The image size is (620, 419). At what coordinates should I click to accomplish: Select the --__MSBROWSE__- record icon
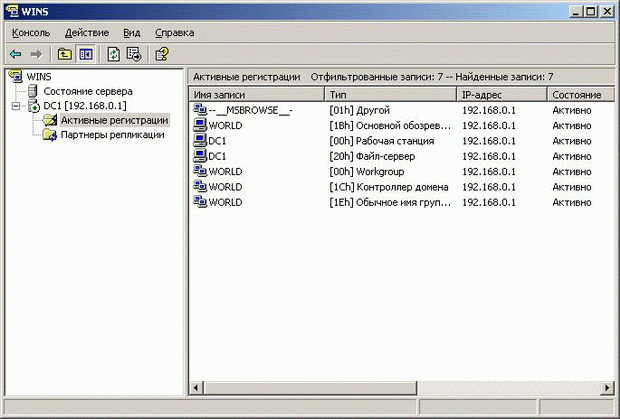pyautogui.click(x=199, y=110)
